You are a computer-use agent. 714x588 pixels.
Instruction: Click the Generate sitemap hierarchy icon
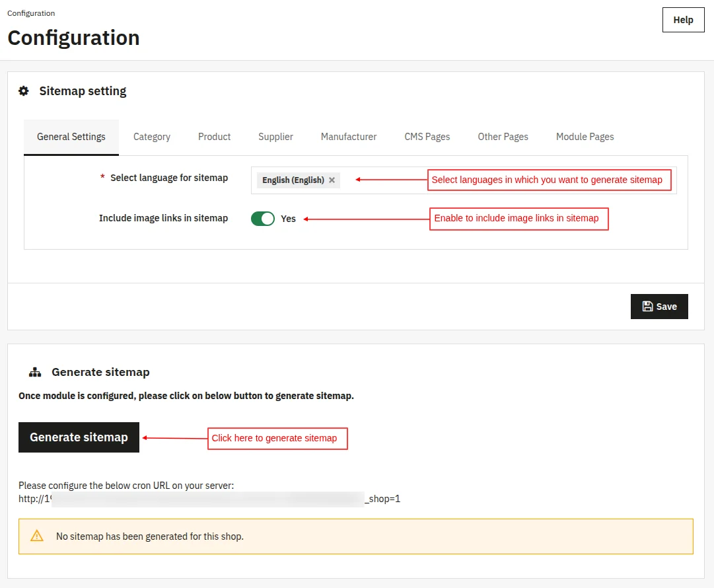35,372
